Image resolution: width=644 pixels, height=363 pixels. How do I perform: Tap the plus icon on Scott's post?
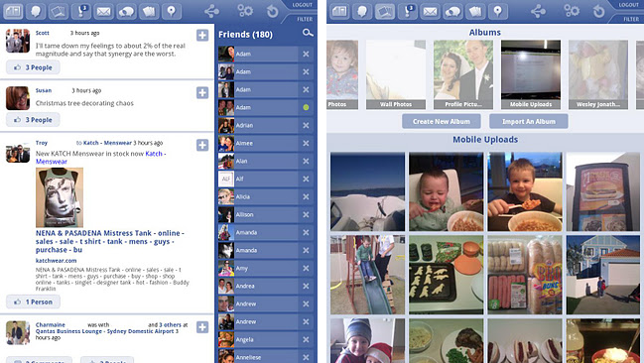click(x=202, y=36)
